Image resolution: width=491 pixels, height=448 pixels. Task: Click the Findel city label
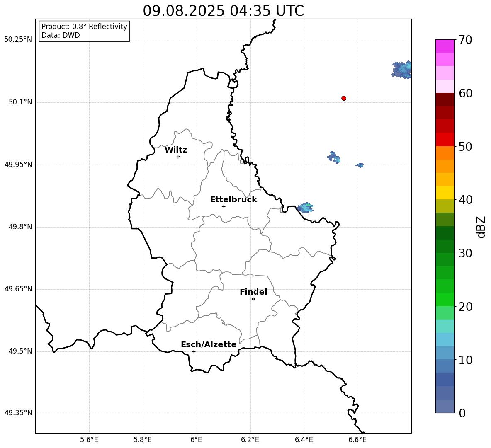click(253, 292)
